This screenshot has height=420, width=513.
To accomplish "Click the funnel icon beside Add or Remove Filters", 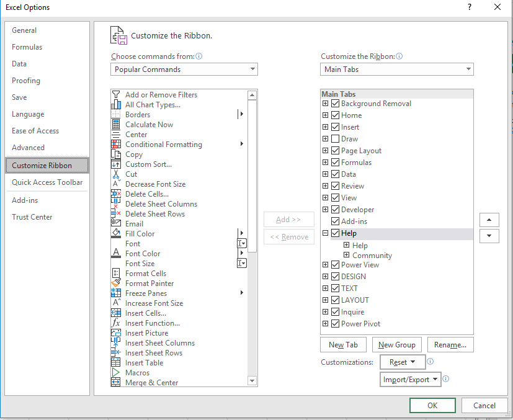I will point(116,94).
